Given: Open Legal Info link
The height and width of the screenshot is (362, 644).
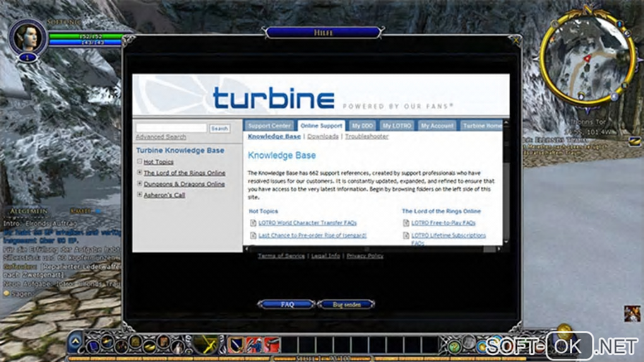Looking at the screenshot, I should pos(325,255).
